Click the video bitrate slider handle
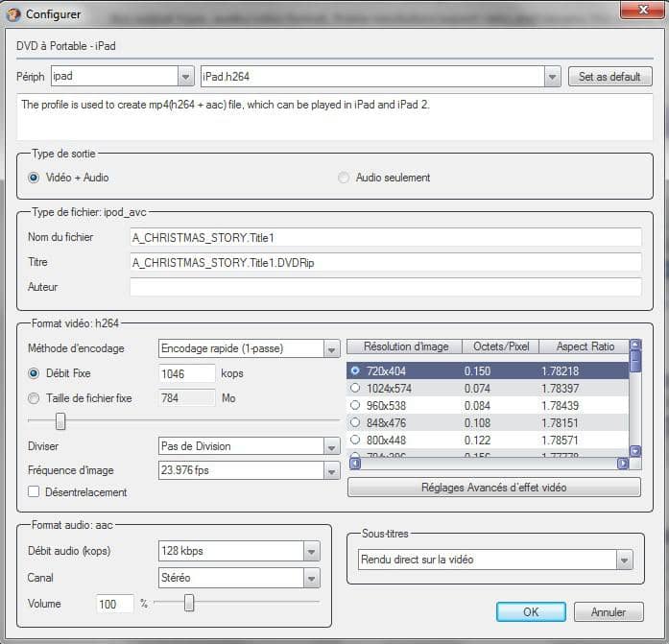The height and width of the screenshot is (644, 669). (60, 421)
